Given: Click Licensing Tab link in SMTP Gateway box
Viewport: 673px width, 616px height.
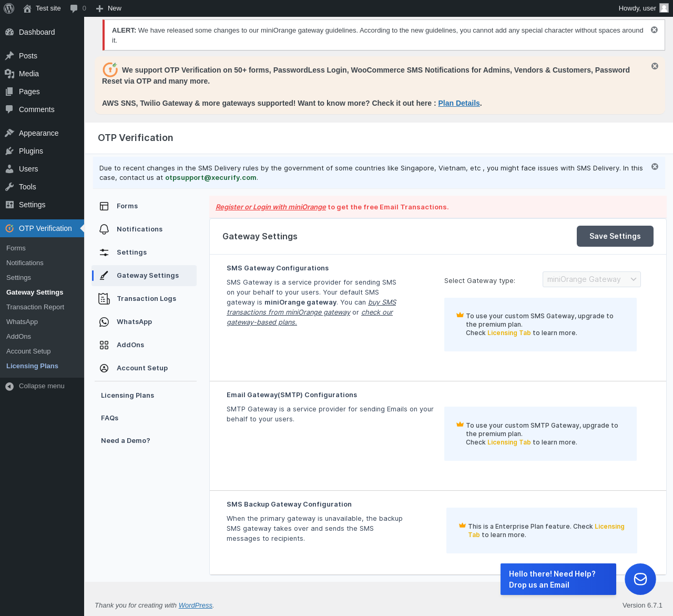Looking at the screenshot, I should pyautogui.click(x=509, y=442).
